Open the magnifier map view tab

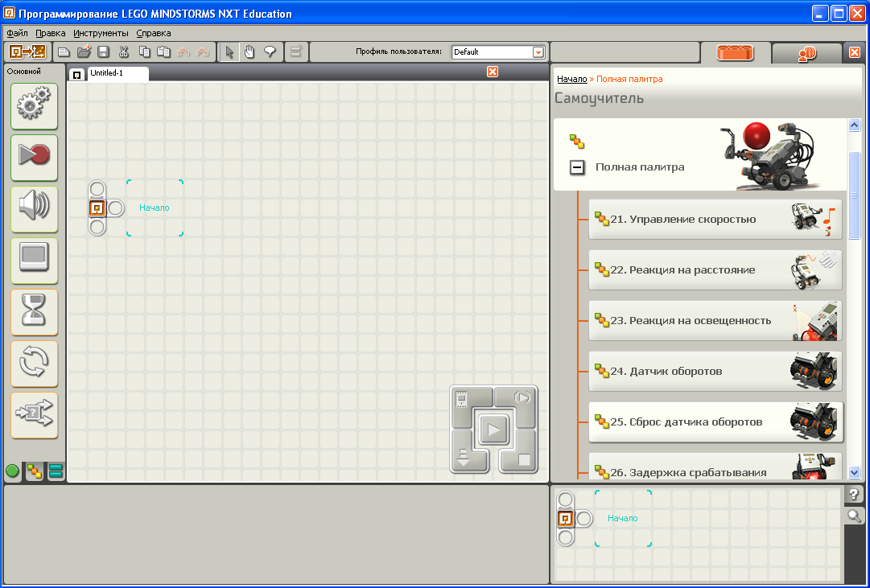click(855, 516)
